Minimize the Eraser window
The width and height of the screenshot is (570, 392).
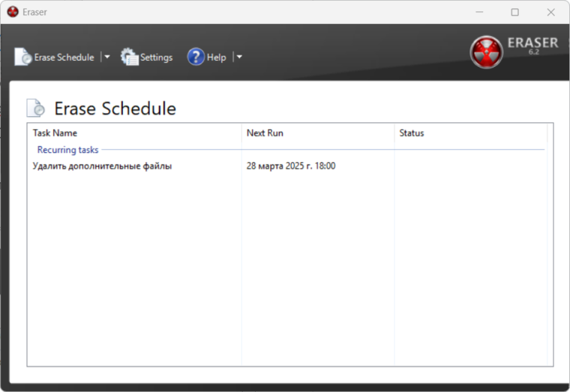478,12
